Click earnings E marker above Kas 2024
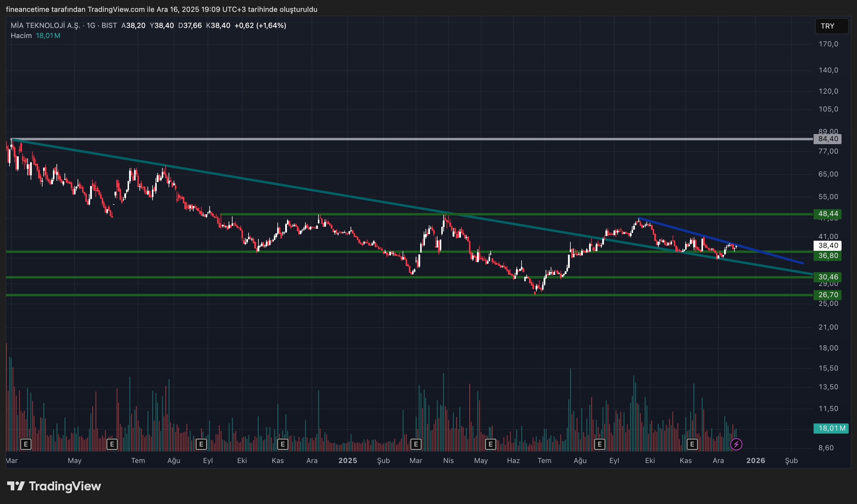This screenshot has width=857, height=504. 282,444
